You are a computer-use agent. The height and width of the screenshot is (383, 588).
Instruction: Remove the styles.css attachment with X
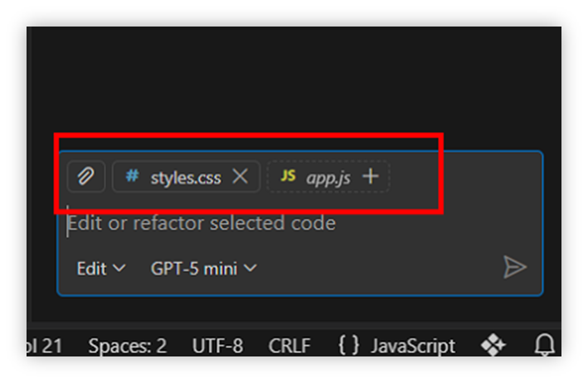(240, 176)
